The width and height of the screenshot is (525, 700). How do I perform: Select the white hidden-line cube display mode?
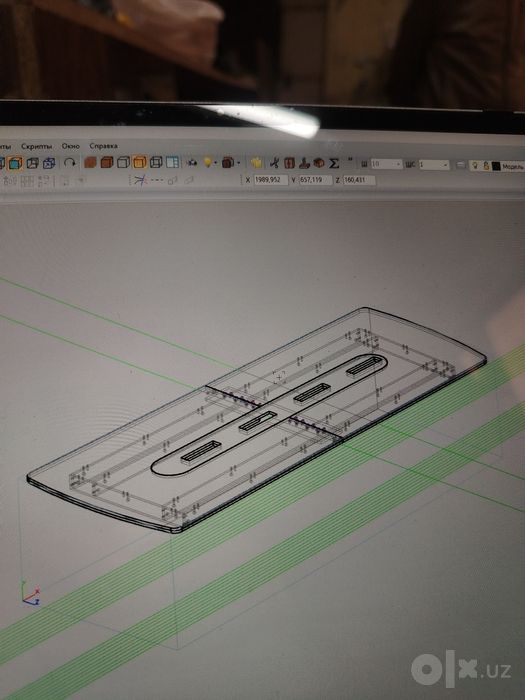click(123, 162)
